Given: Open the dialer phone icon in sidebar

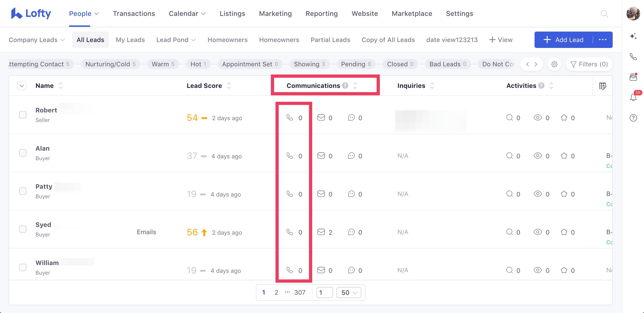Looking at the screenshot, I should (x=633, y=57).
